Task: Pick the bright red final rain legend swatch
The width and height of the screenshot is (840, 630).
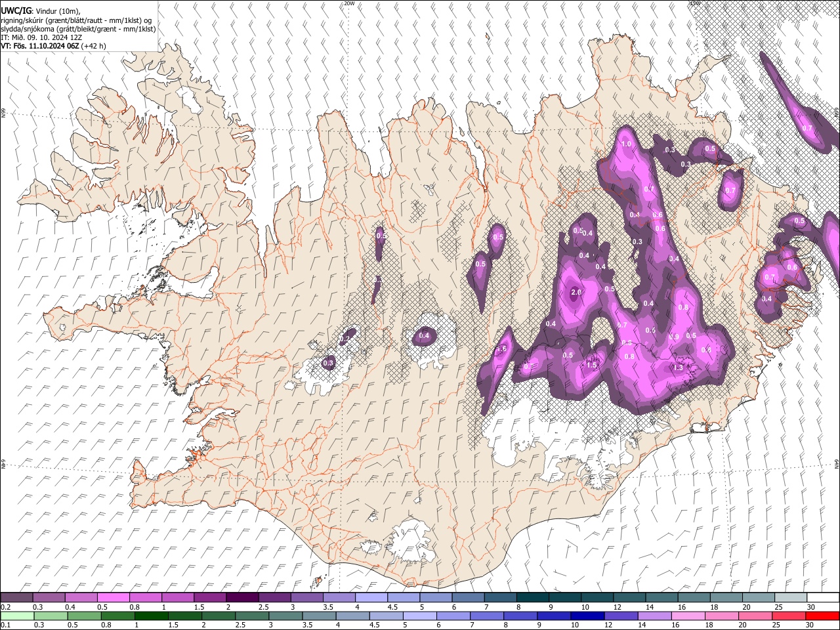Action: (x=822, y=616)
